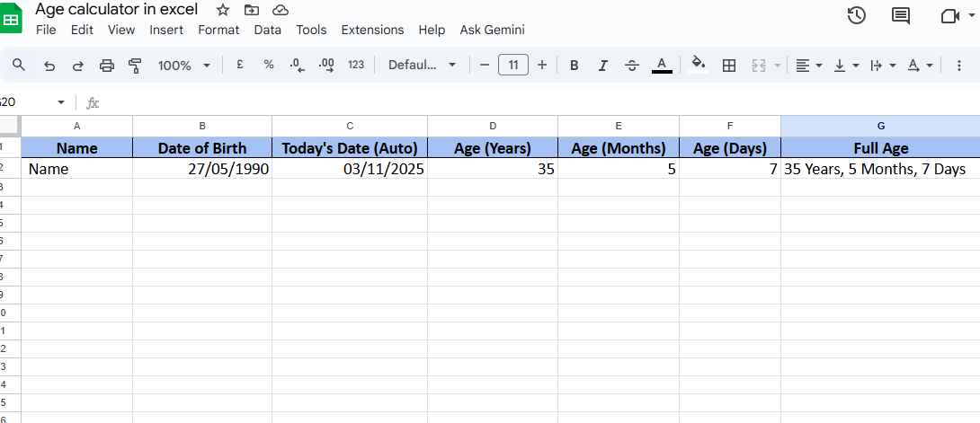The height and width of the screenshot is (423, 980).
Task: Open the File menu
Action: (x=46, y=30)
